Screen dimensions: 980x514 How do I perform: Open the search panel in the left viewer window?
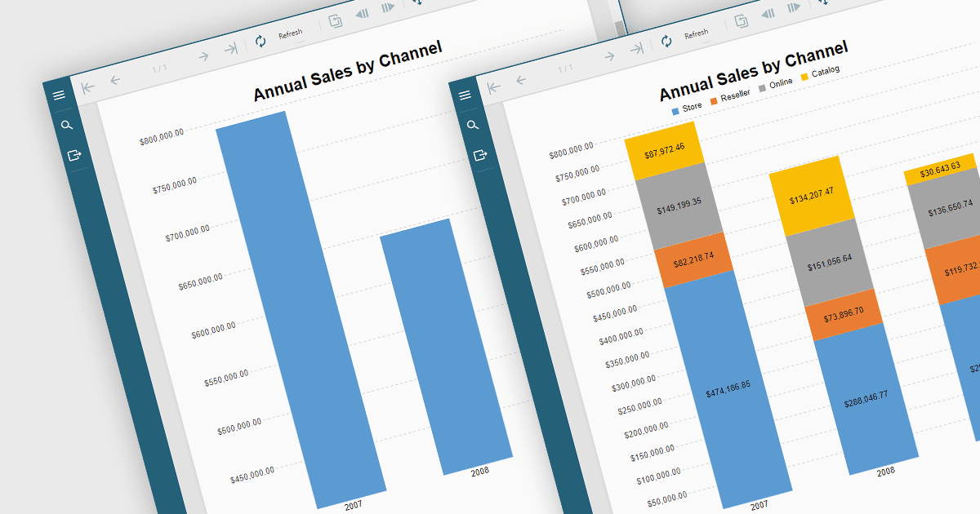pos(67,125)
